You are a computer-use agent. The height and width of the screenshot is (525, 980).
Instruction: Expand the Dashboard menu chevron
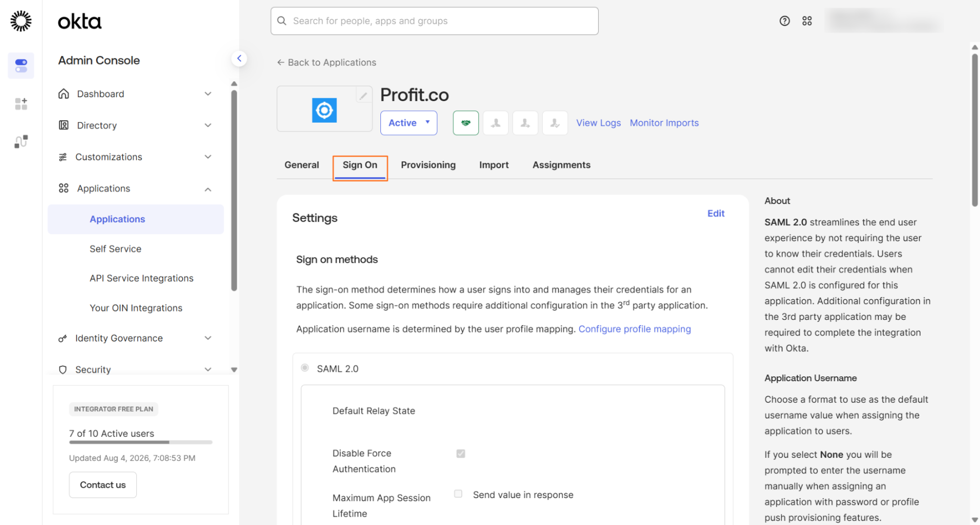(x=208, y=94)
